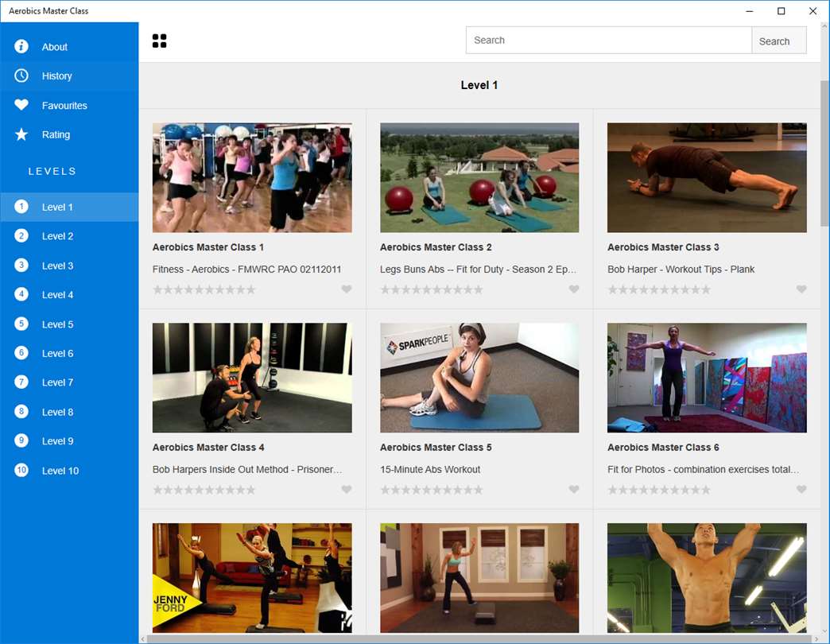Open the group aerobics class thumbnail

click(252, 178)
